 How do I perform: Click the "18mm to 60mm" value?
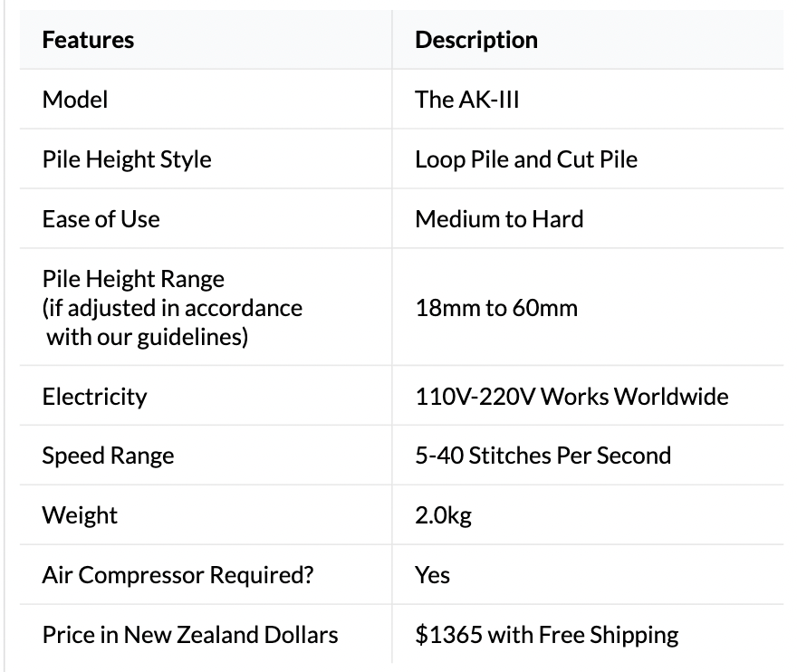point(496,308)
